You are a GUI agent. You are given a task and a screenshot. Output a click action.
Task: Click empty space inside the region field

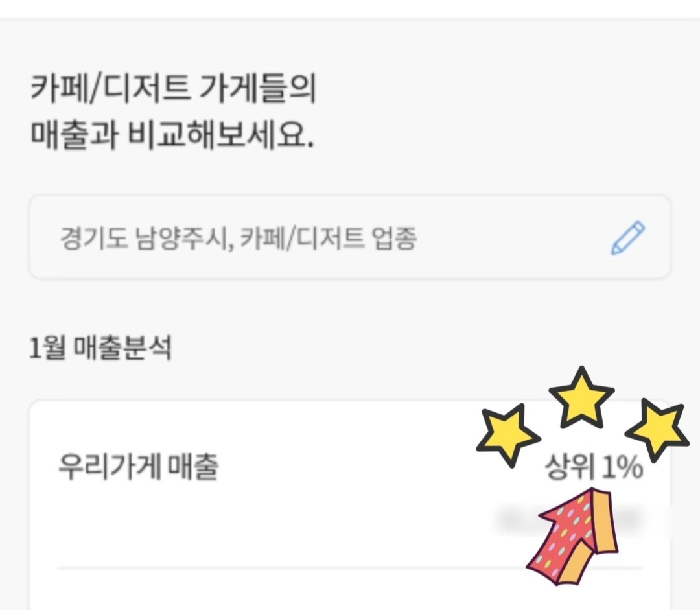tap(506, 239)
